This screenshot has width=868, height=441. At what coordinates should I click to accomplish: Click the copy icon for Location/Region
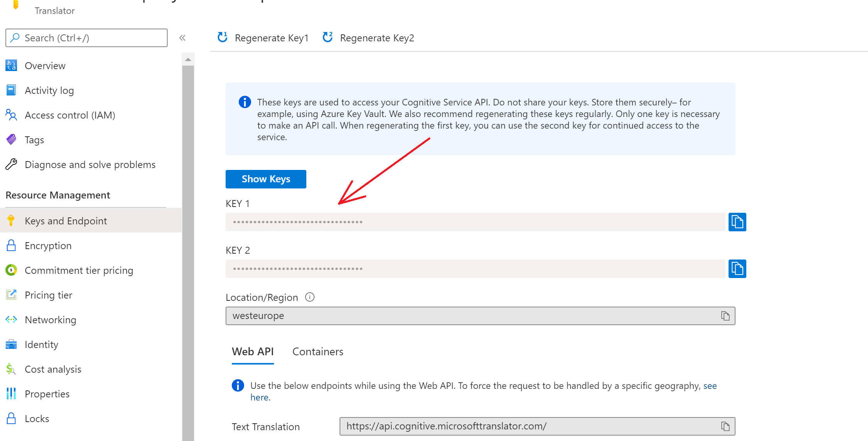point(725,315)
